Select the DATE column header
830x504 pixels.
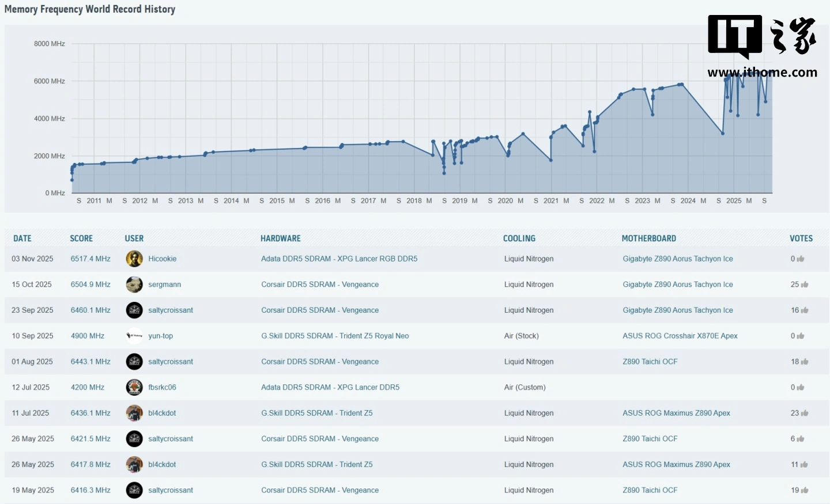tap(22, 238)
